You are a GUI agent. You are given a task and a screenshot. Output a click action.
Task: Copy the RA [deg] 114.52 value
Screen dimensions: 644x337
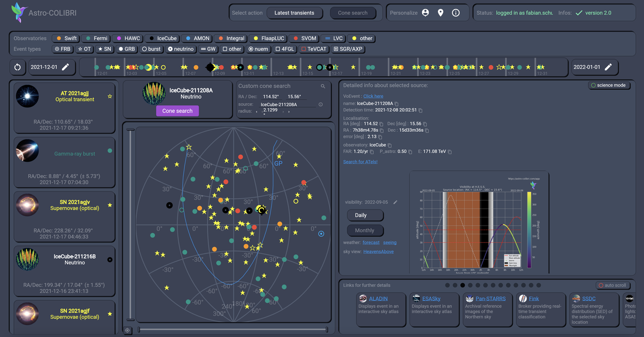pyautogui.click(x=381, y=124)
